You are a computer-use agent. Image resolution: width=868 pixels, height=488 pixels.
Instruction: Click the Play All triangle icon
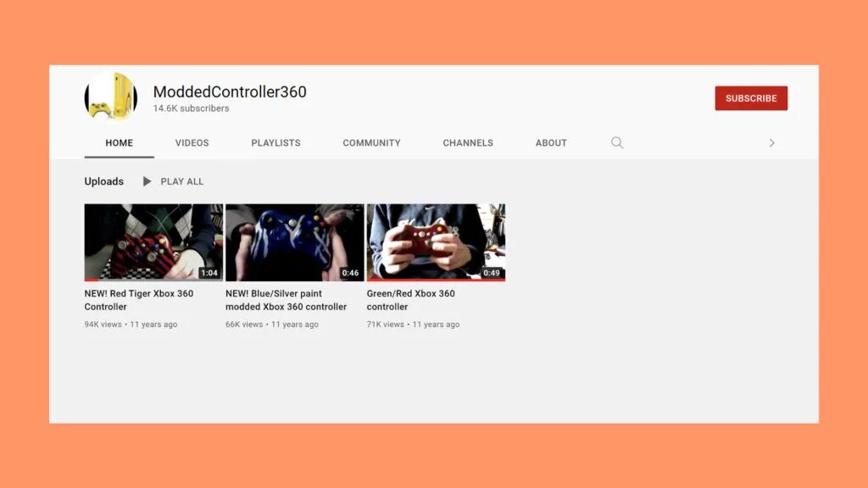[x=147, y=181]
